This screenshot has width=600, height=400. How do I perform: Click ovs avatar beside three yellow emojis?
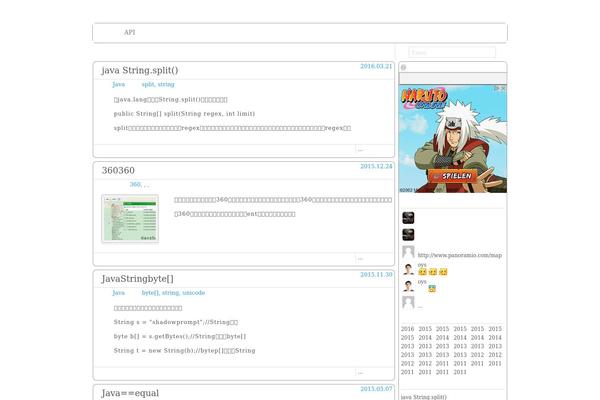[x=408, y=269]
